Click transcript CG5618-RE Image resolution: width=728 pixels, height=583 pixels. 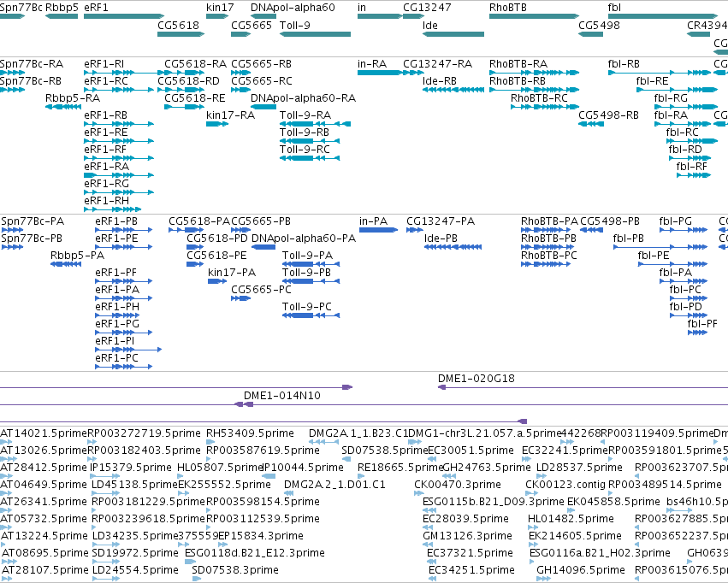(x=184, y=107)
